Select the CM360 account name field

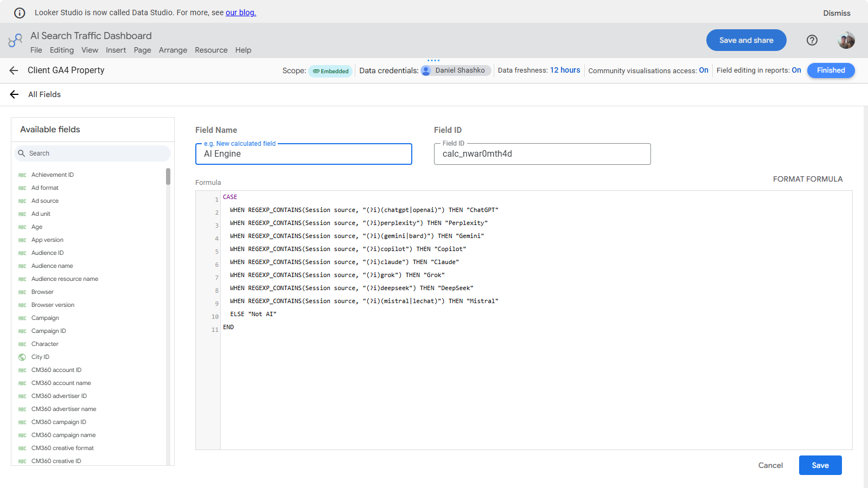pyautogui.click(x=61, y=383)
